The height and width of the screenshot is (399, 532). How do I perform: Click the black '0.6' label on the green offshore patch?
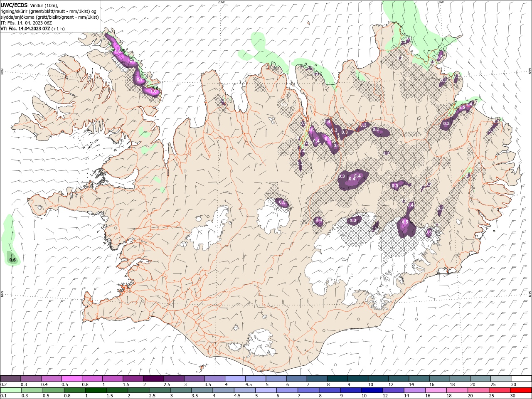coord(12,260)
